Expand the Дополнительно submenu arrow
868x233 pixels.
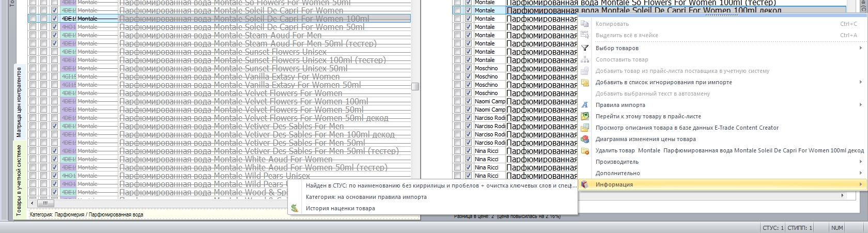[860, 173]
